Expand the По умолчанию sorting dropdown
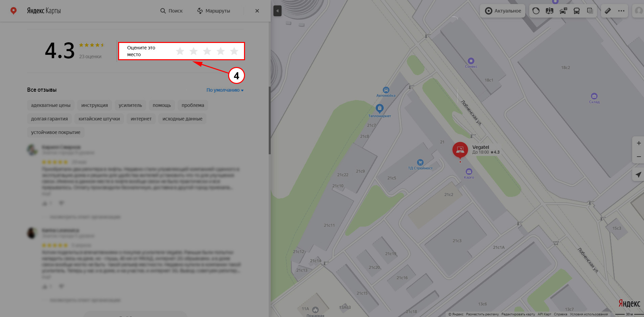This screenshot has width=644, height=317. click(225, 90)
